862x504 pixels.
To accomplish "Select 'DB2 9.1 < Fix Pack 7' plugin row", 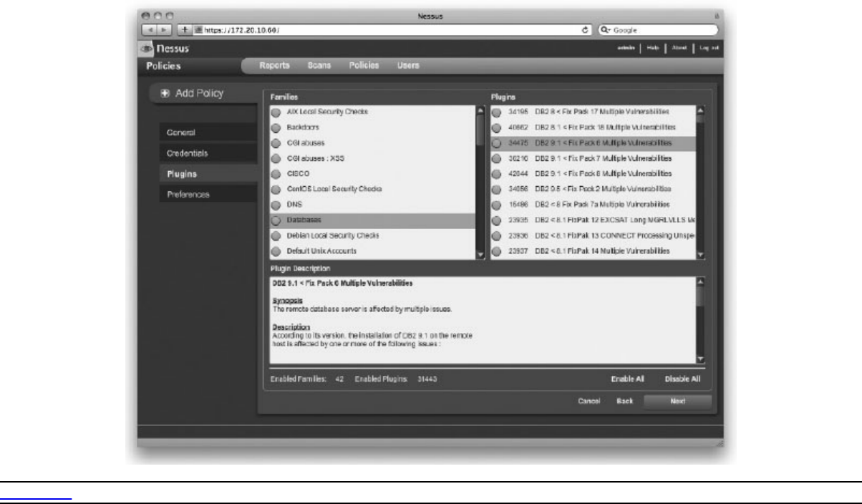I will [594, 158].
